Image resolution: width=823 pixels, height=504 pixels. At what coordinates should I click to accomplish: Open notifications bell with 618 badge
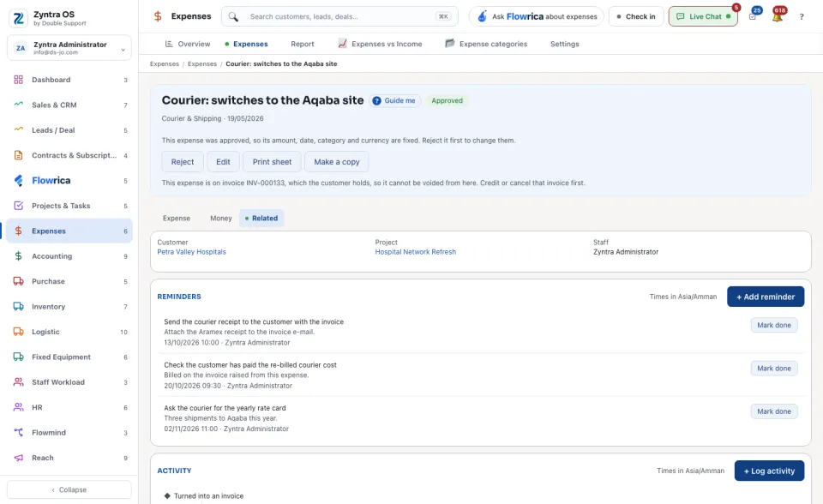[778, 16]
